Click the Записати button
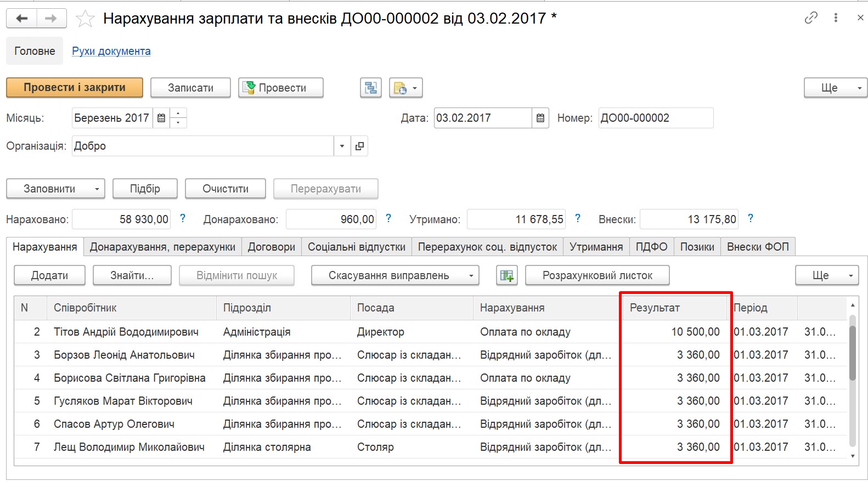The width and height of the screenshot is (868, 487). point(190,88)
